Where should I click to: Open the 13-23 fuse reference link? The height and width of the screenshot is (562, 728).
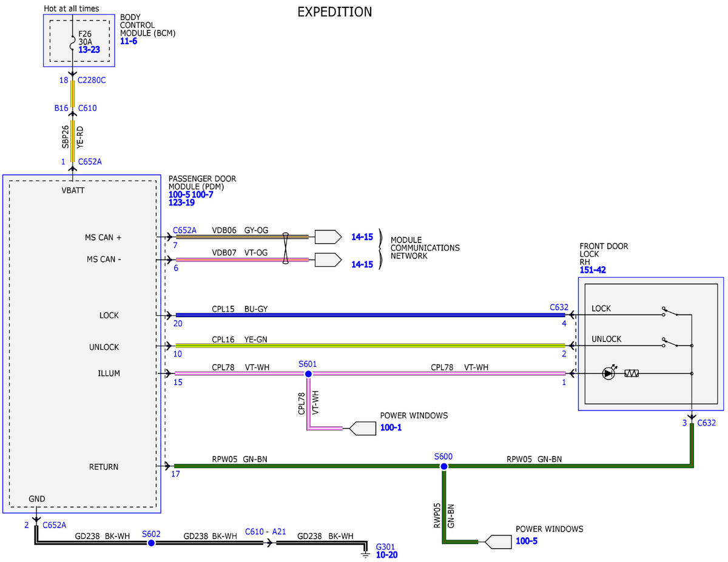pyautogui.click(x=89, y=49)
